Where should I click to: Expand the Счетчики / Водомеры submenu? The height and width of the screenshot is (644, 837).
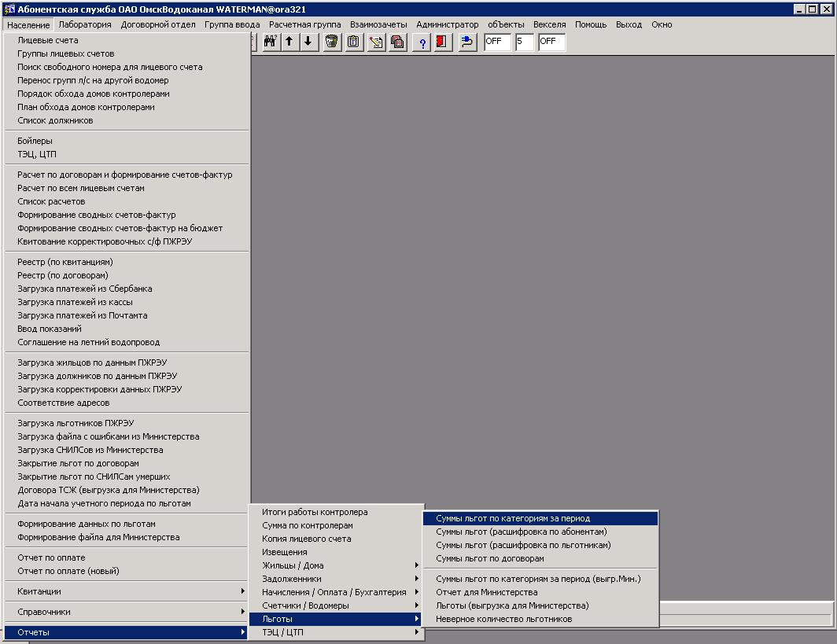(337, 605)
